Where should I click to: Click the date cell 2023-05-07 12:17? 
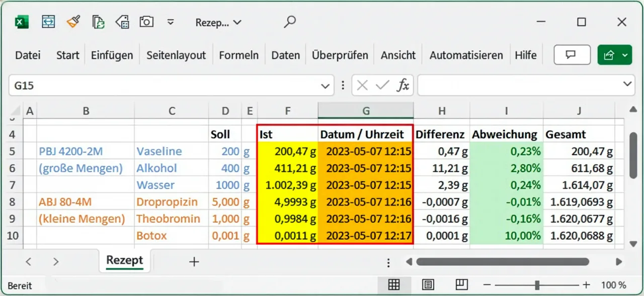(x=366, y=236)
